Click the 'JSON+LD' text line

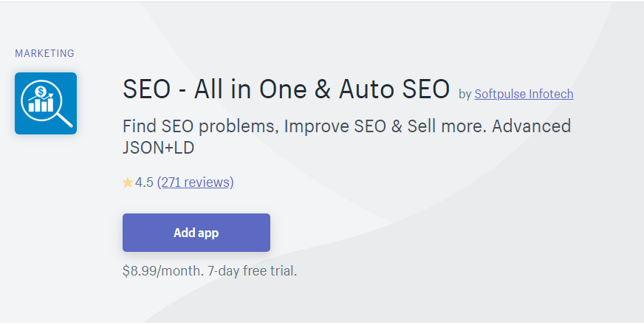coord(159,148)
